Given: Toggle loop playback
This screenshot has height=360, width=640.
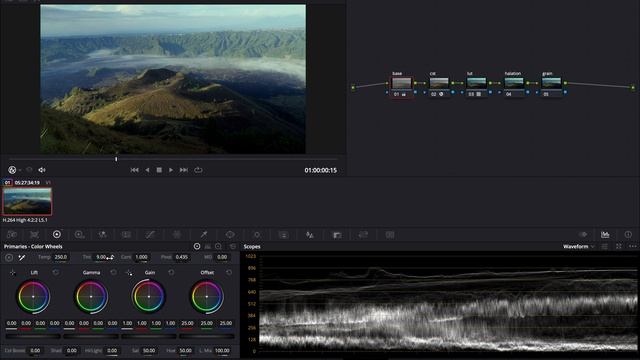Looking at the screenshot, I should click(x=198, y=170).
